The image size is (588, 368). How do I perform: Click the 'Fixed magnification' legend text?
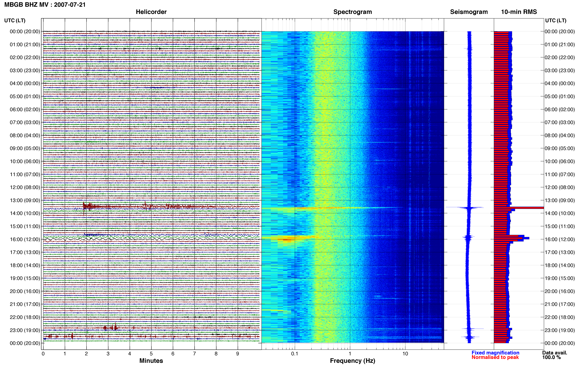pyautogui.click(x=495, y=353)
